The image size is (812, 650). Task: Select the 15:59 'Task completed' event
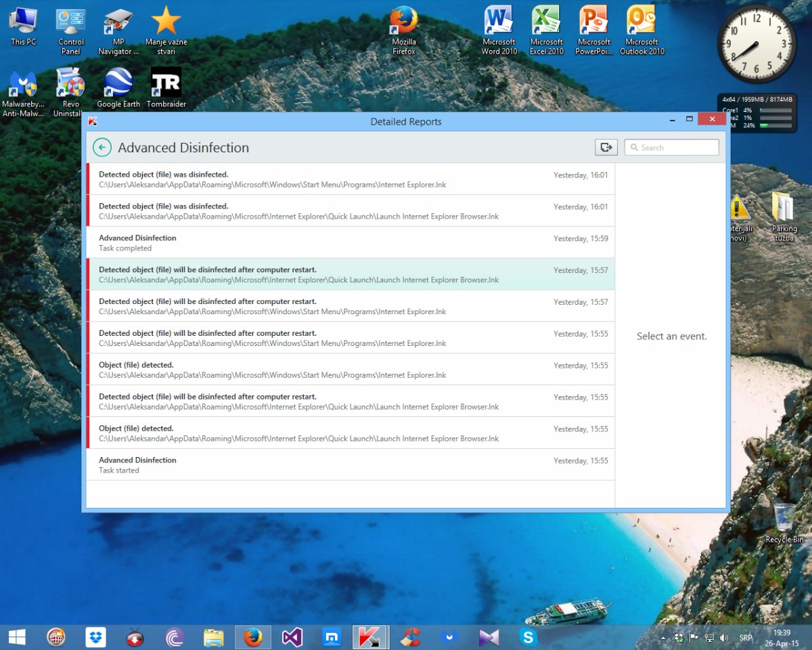[351, 242]
